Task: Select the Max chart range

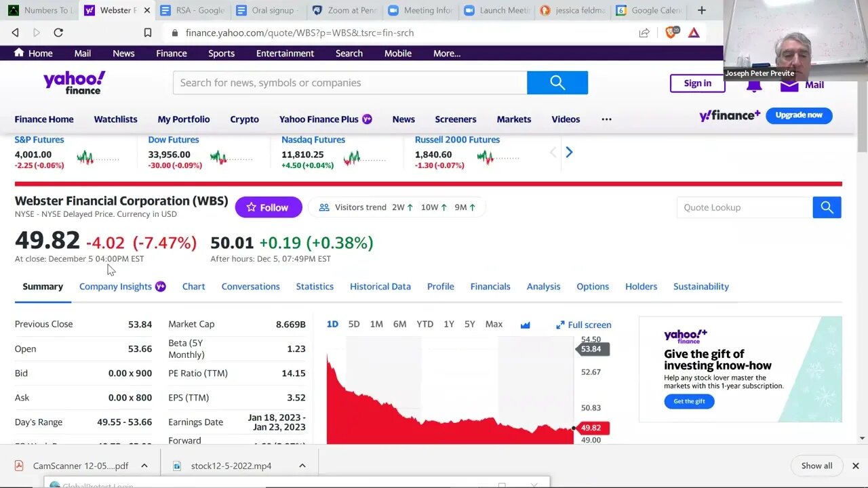Action: (494, 325)
